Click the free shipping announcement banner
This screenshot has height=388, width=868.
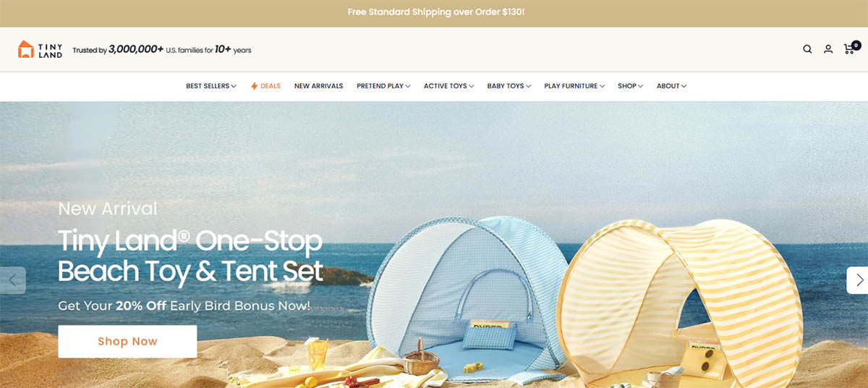pos(434,12)
